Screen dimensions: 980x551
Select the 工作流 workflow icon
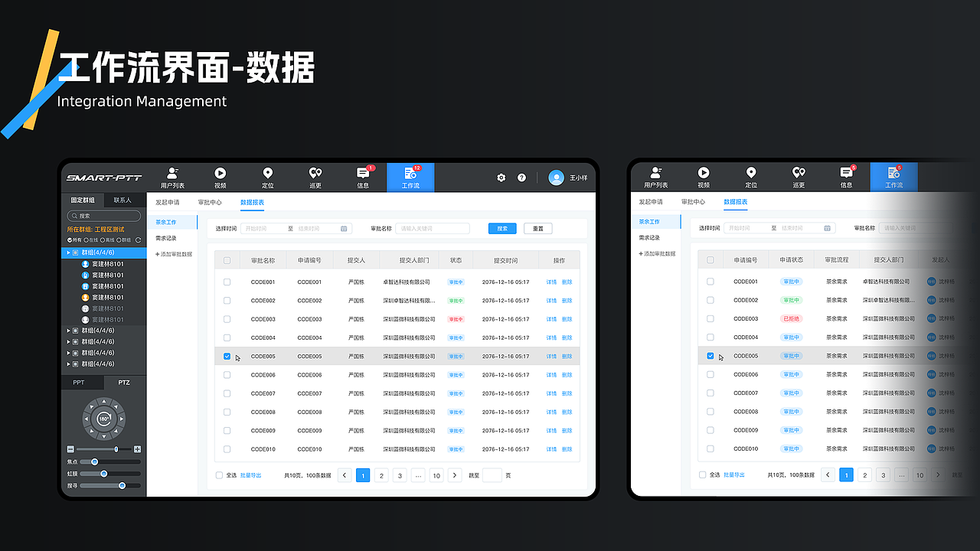410,177
